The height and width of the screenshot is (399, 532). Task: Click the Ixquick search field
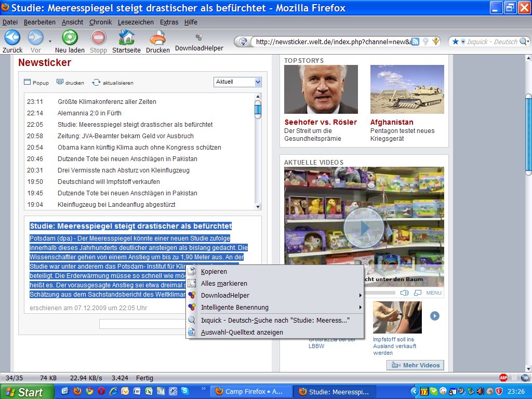point(493,42)
